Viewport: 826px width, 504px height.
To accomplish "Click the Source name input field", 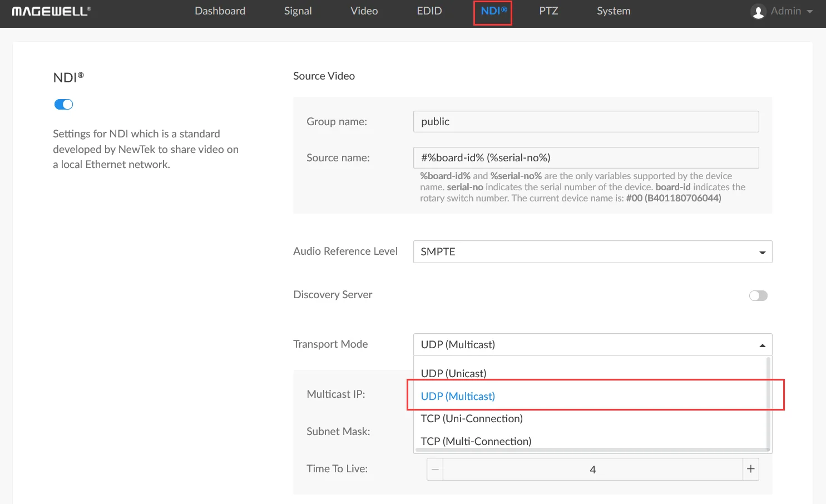I will pyautogui.click(x=586, y=157).
